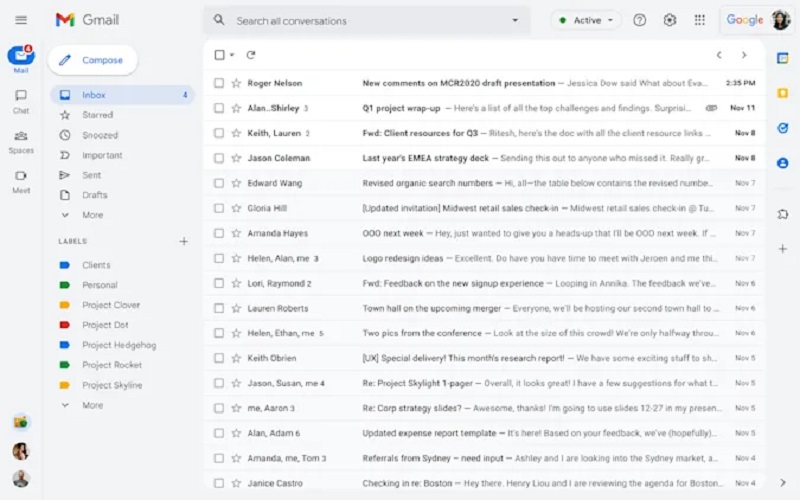Star the Roger Nelson email
The height and width of the screenshot is (500, 800).
click(x=236, y=83)
